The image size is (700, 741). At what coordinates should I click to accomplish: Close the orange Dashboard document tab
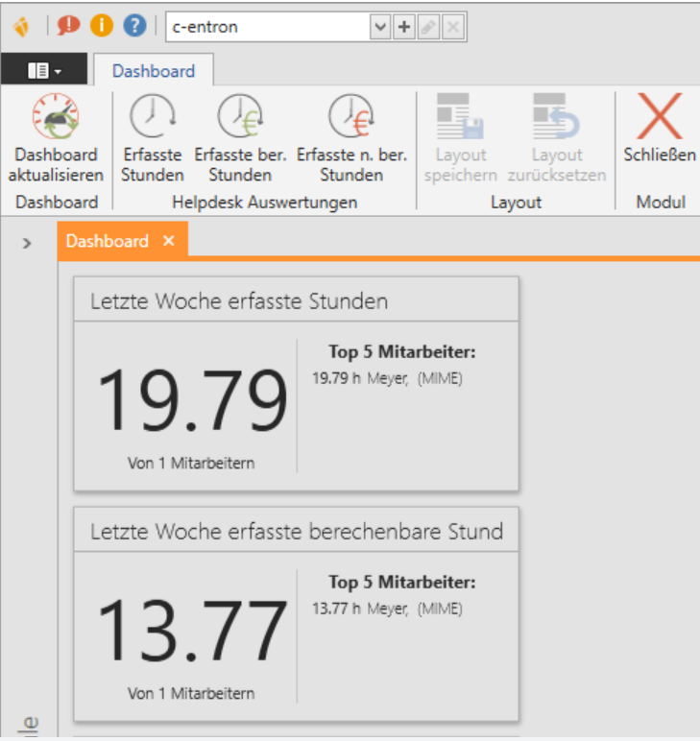(x=169, y=241)
